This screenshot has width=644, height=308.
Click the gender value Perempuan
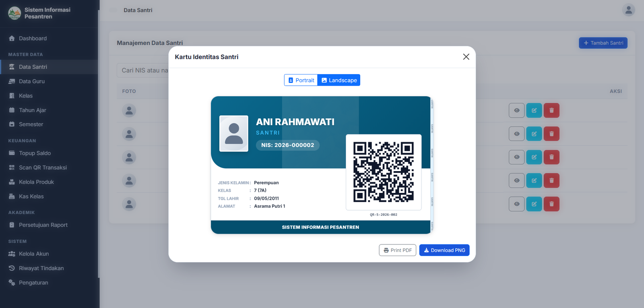point(266,183)
